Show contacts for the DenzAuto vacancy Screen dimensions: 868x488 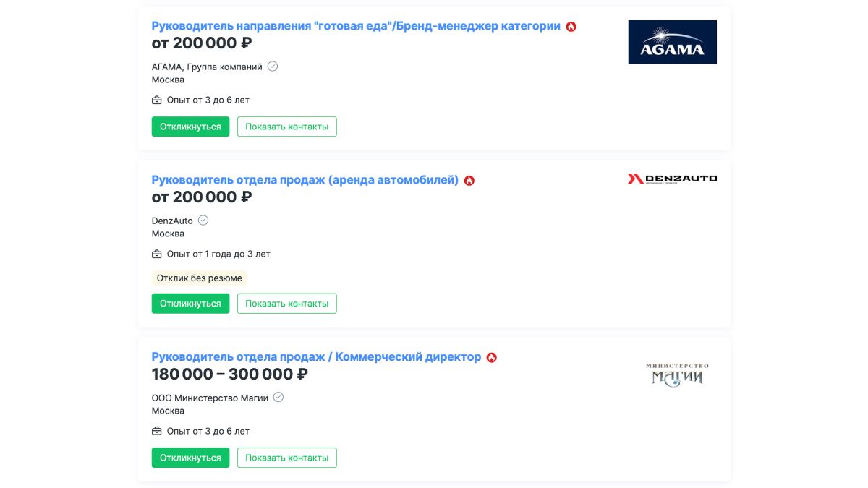coord(287,304)
